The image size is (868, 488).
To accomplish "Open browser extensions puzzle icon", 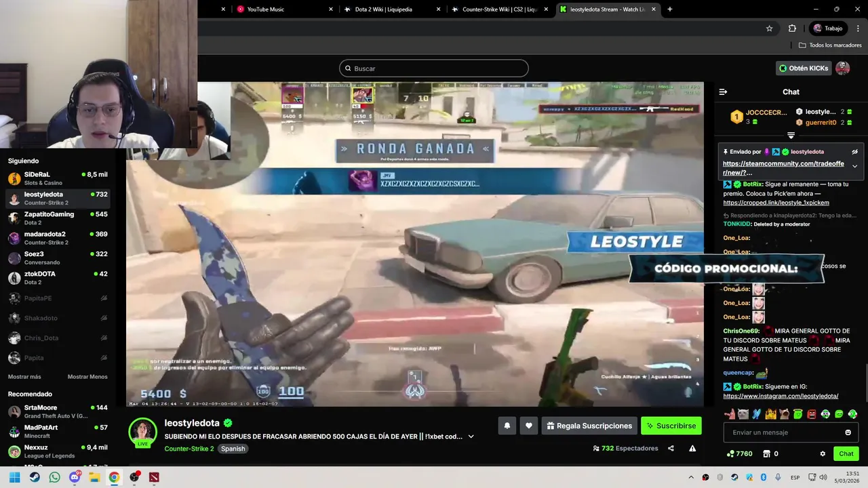I will (x=792, y=28).
